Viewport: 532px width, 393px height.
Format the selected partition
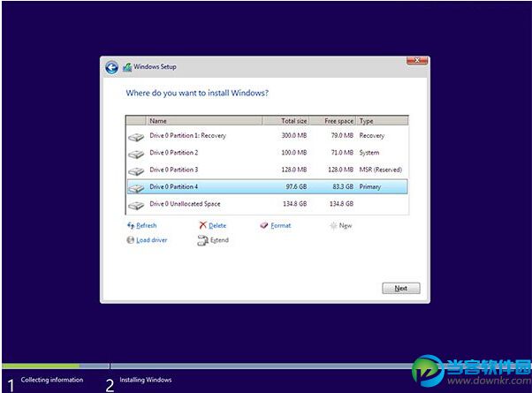pyautogui.click(x=281, y=225)
